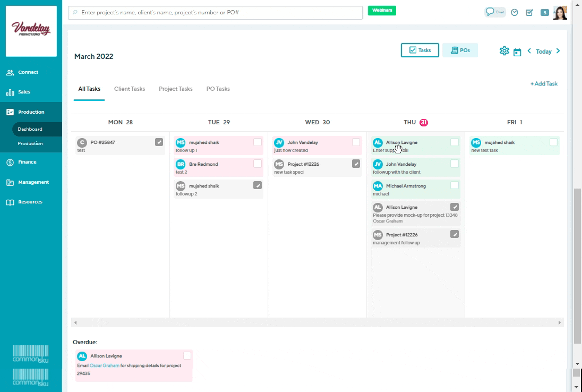582x392 pixels.
Task: Open the Chat icon in header
Action: coord(495,12)
